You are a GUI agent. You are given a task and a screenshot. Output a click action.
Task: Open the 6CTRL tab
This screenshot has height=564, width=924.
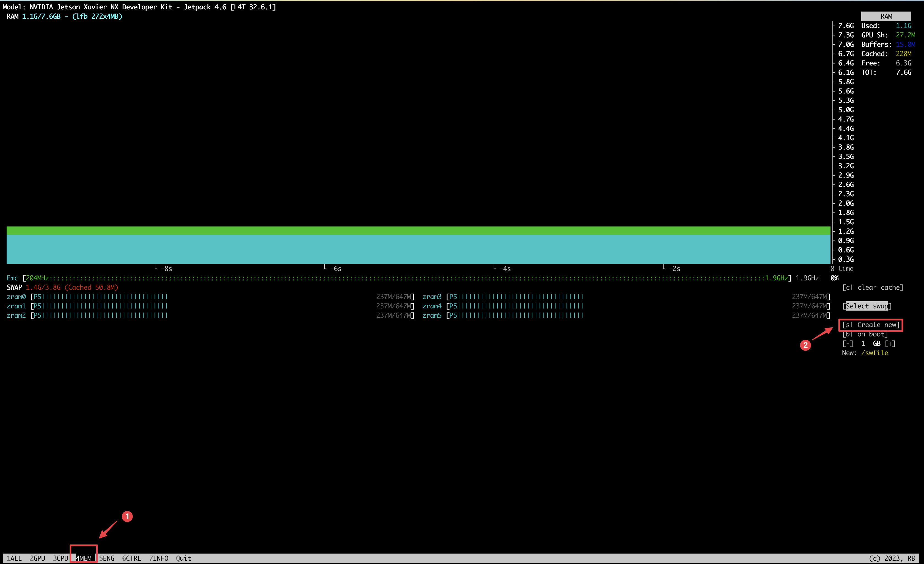pyautogui.click(x=132, y=558)
